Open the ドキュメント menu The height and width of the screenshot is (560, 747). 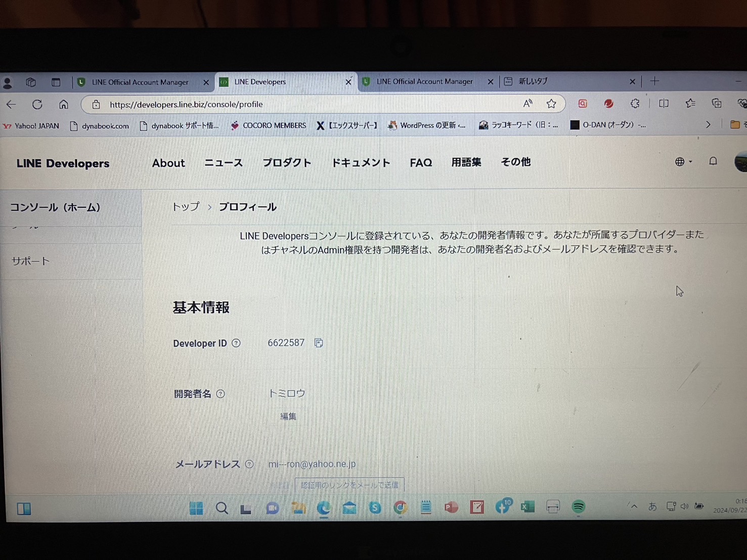click(x=361, y=162)
